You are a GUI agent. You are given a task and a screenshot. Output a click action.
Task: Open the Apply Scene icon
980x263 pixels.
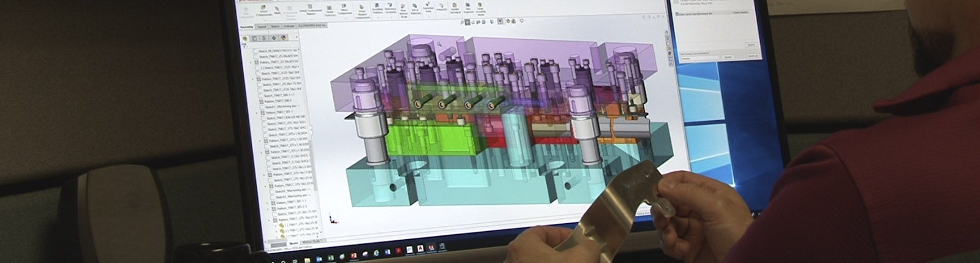[513, 22]
